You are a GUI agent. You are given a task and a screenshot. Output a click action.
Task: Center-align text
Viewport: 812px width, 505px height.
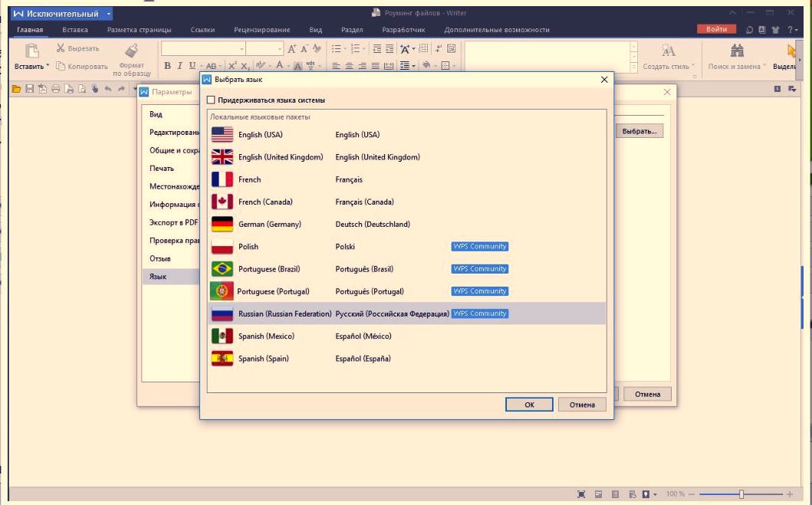349,66
